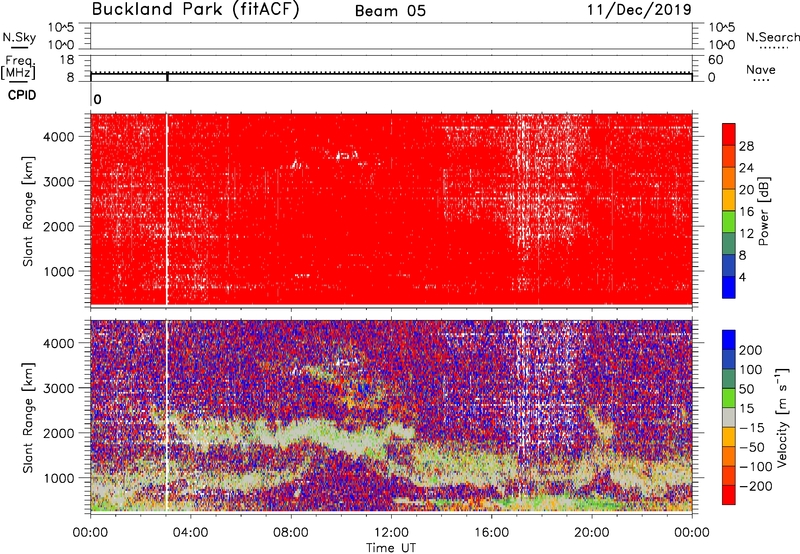The width and height of the screenshot is (800, 554).
Task: Click the '28' tick on the power colorbar
Action: pyautogui.click(x=746, y=146)
